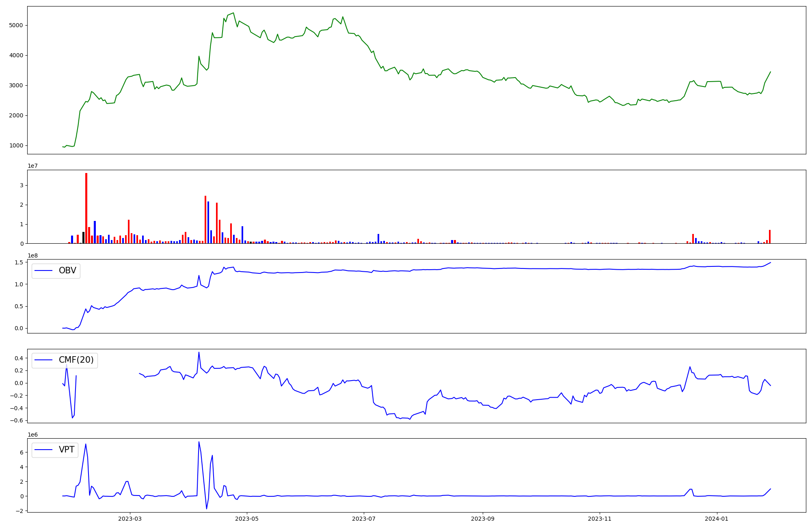Click the 2023-05 x-axis date label
The width and height of the screenshot is (812, 528).
pos(247,519)
